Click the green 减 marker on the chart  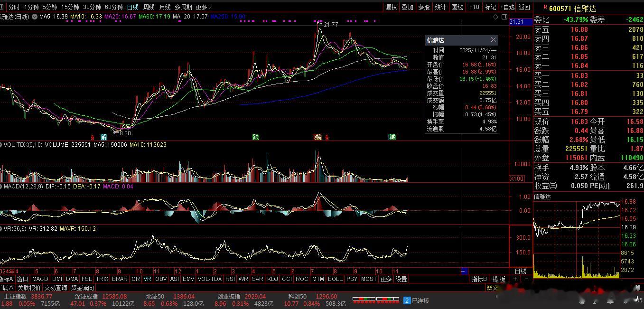tap(392, 137)
